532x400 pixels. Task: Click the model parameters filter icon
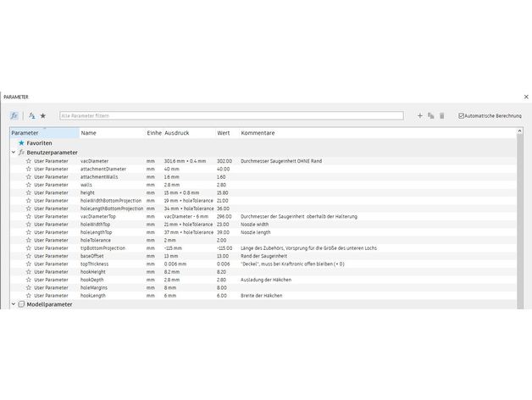pyautogui.click(x=31, y=115)
